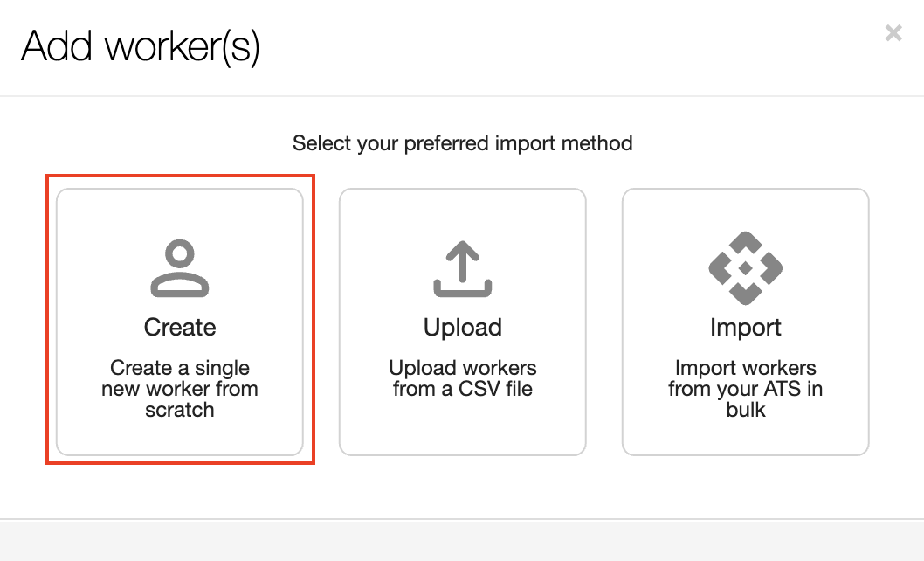Click the person silhouette icon for Create
The height and width of the screenshot is (561, 924).
(x=180, y=269)
